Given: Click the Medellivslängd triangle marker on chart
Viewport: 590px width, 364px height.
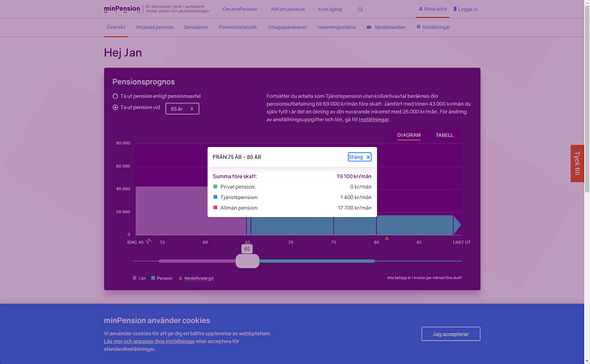Looking at the screenshot, I should pyautogui.click(x=387, y=237).
